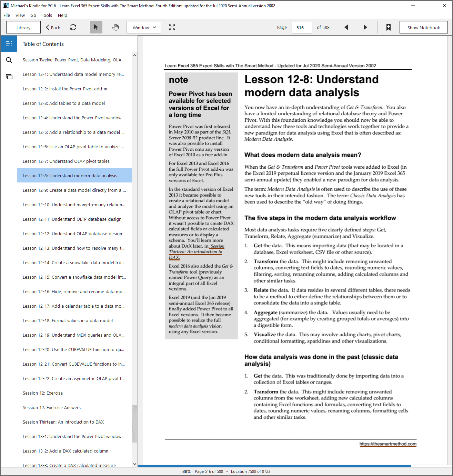The image size is (453, 476).
Task: Go to previous page arrow
Action: (346, 27)
